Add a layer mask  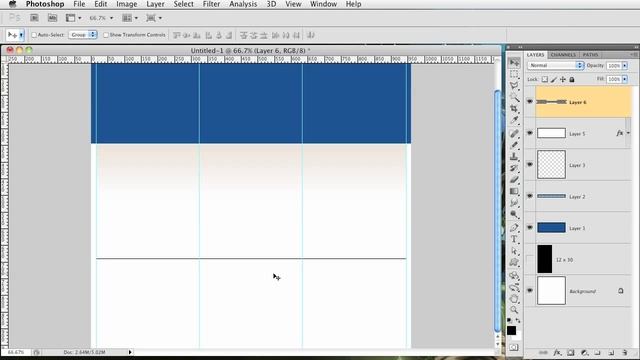[571, 352]
